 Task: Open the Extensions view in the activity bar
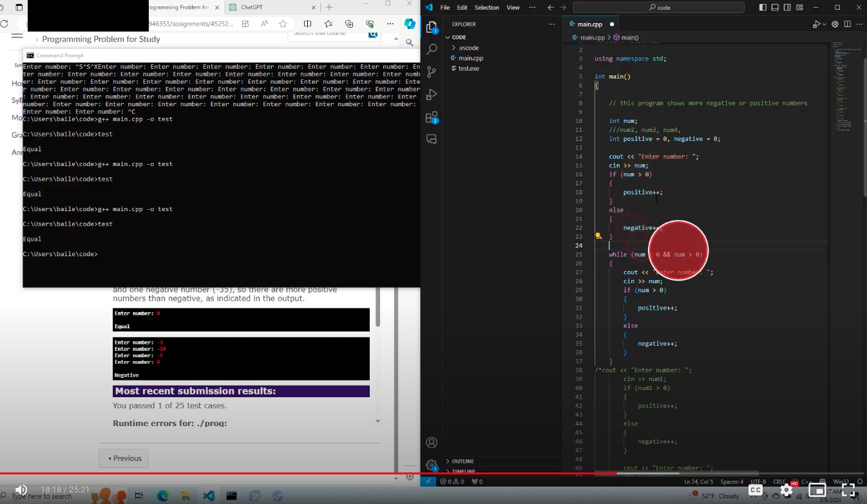[x=432, y=117]
